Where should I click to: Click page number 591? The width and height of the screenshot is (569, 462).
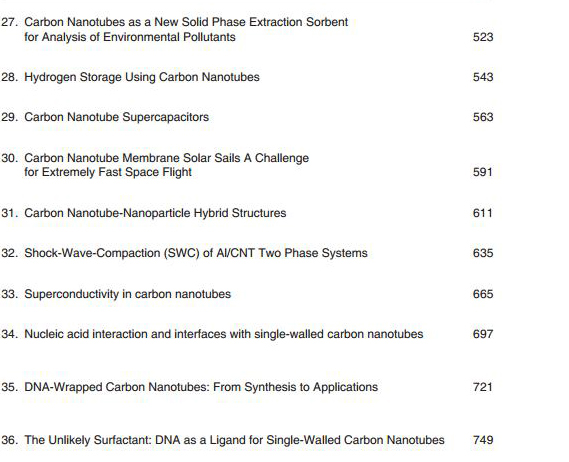point(483,172)
